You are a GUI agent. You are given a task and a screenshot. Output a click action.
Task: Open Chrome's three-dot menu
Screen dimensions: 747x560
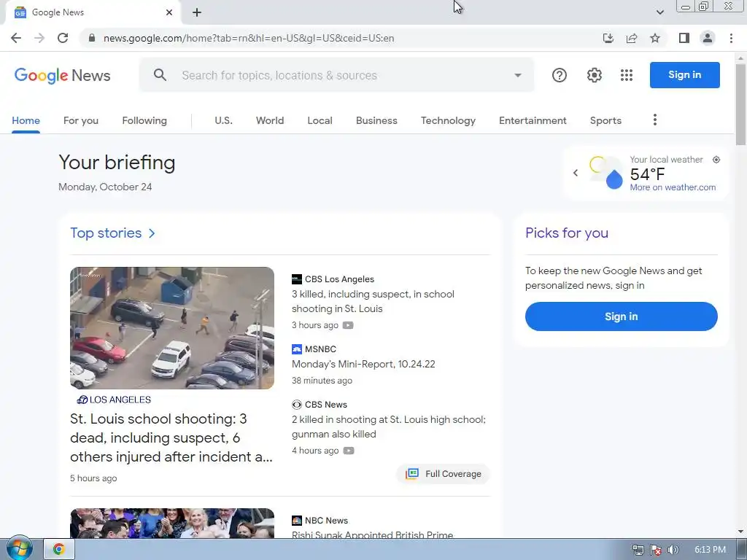pos(731,38)
